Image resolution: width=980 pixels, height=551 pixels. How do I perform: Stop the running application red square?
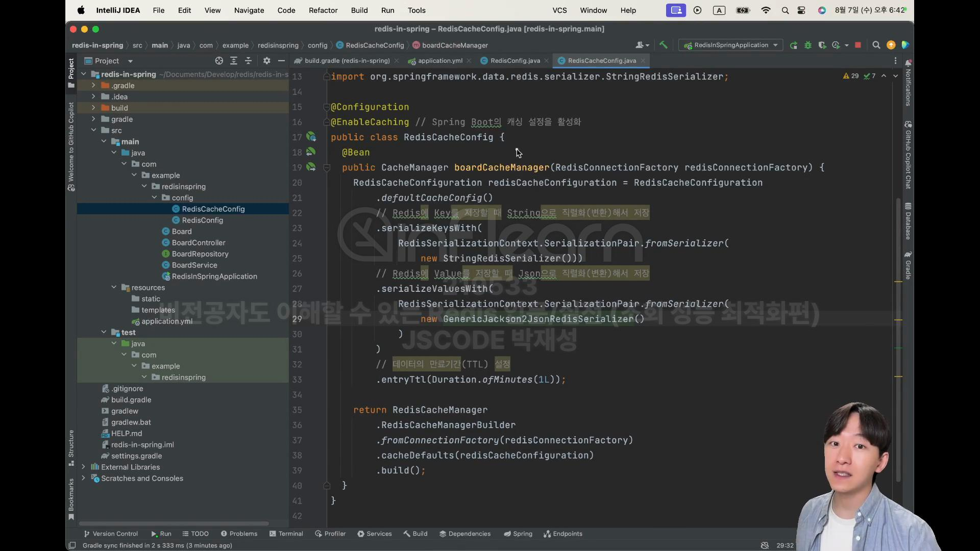coord(858,45)
